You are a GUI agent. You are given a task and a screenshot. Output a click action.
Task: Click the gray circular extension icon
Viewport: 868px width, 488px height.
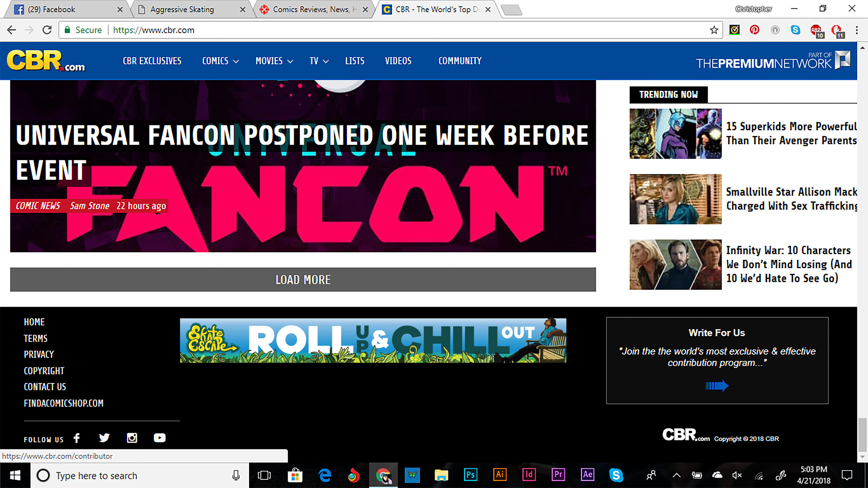tap(775, 30)
